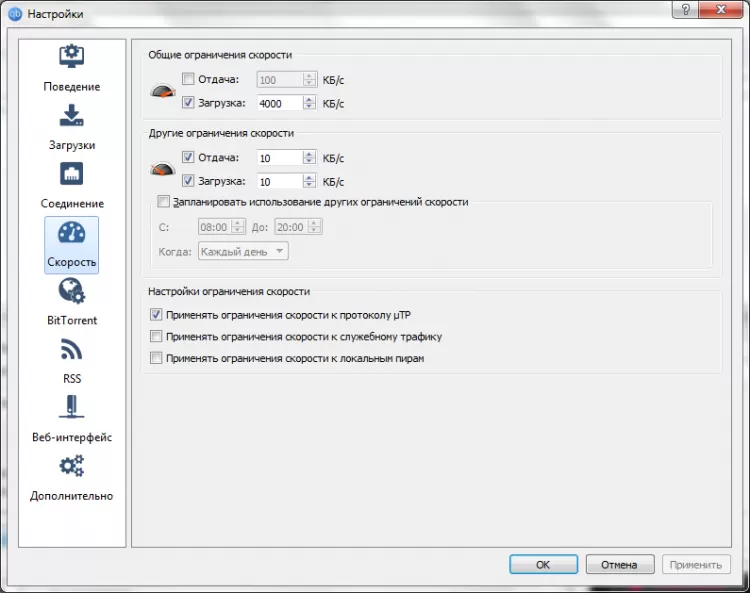
Task: Decrease alternative Отдача value 10 stepper
Action: 309,161
